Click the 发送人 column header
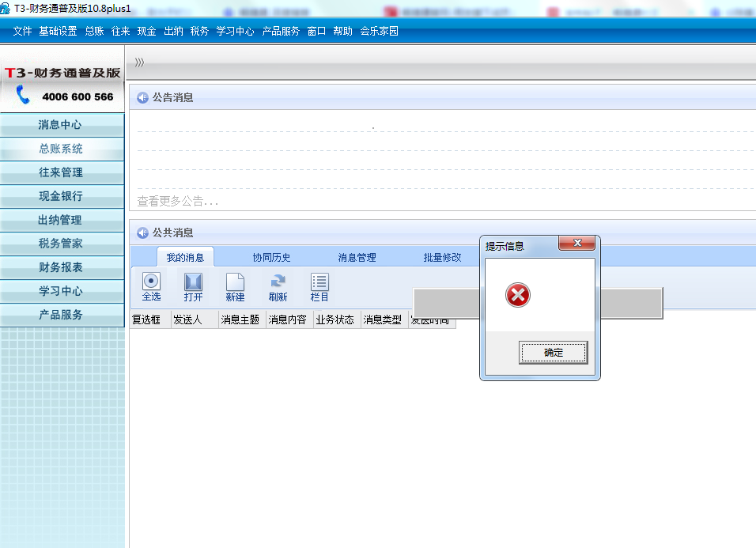The width and height of the screenshot is (756, 548). [195, 319]
